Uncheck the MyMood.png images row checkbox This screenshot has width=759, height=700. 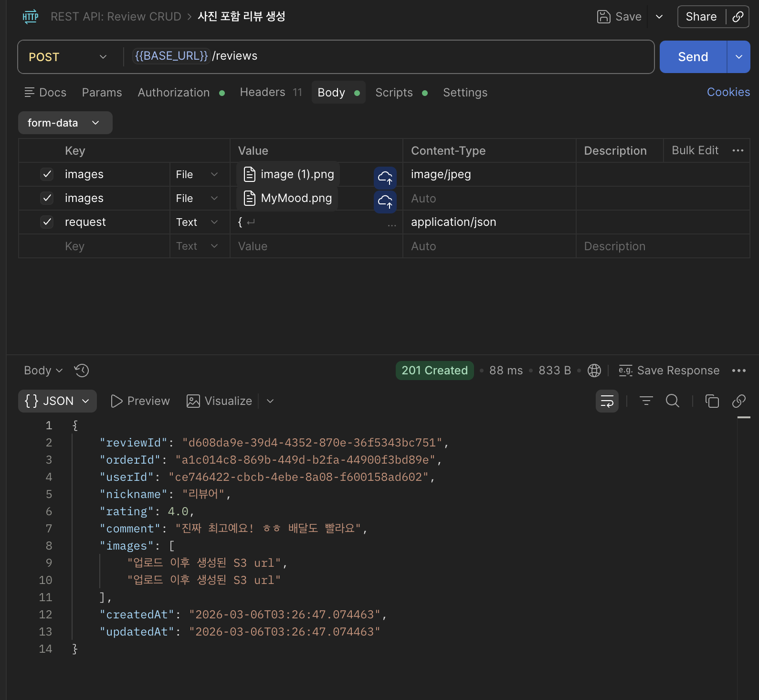[47, 198]
